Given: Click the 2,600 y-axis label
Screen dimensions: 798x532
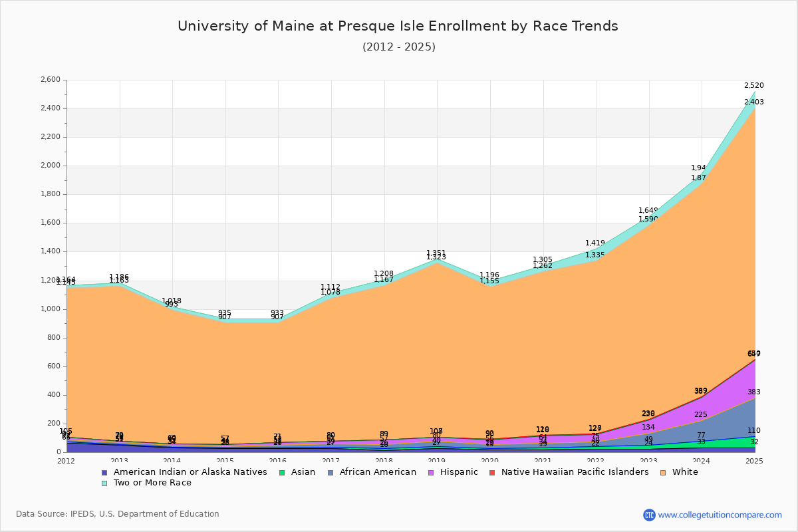Looking at the screenshot, I should click(51, 80).
